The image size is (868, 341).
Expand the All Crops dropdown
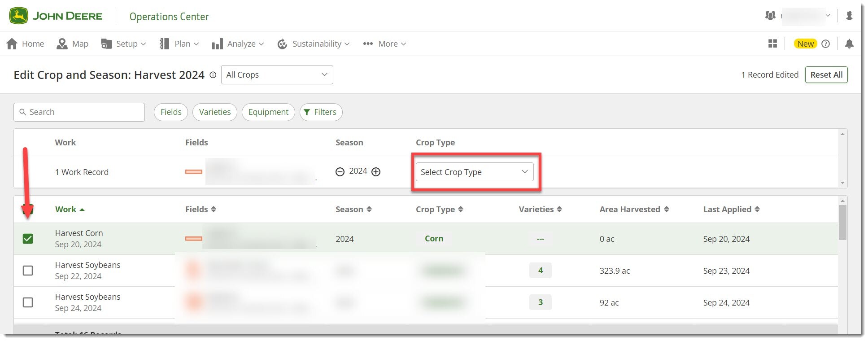277,74
